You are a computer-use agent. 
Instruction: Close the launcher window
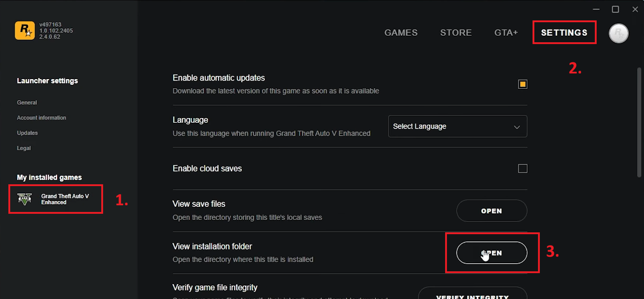point(635,9)
